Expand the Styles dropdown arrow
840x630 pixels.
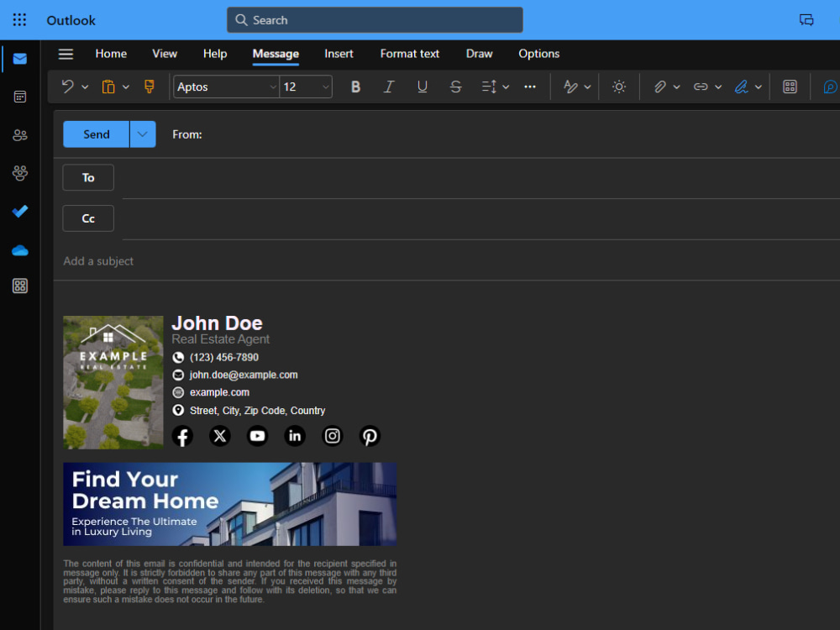coord(587,87)
